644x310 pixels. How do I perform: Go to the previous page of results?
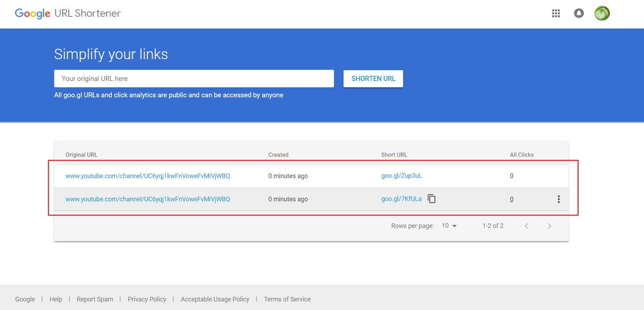pyautogui.click(x=526, y=226)
